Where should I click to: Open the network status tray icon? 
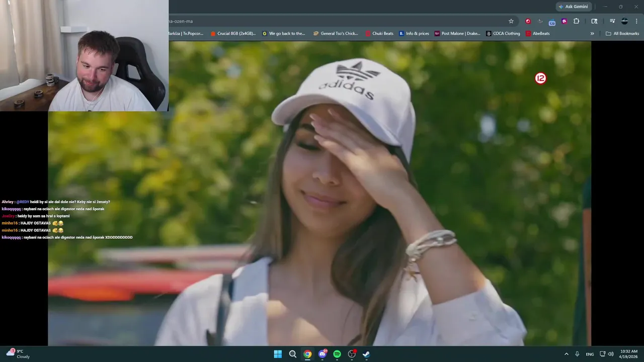[x=603, y=354]
